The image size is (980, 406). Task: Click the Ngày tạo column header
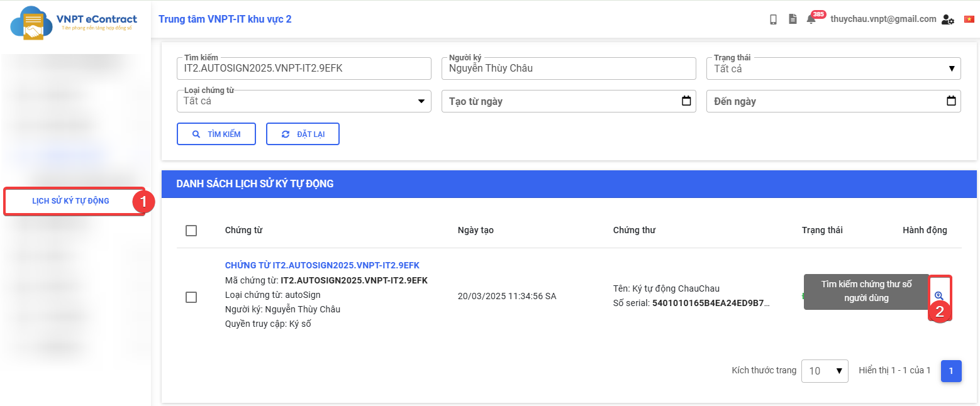476,230
